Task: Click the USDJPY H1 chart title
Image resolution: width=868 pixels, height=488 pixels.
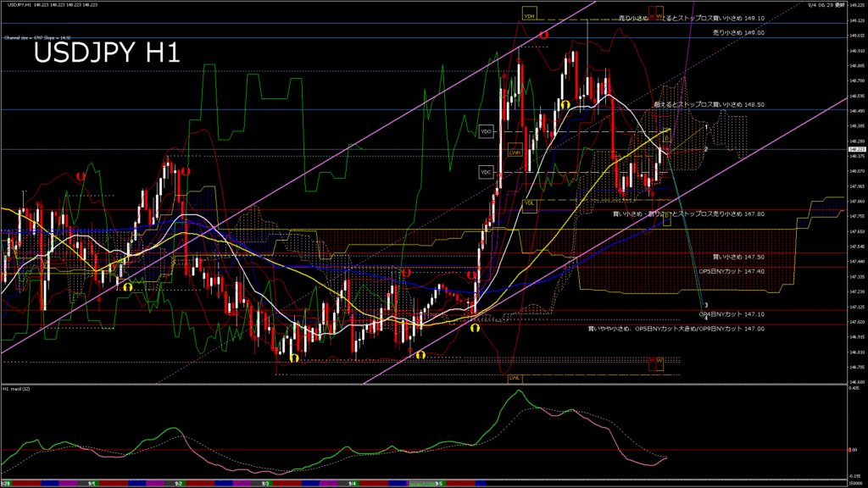Action: click(x=106, y=54)
